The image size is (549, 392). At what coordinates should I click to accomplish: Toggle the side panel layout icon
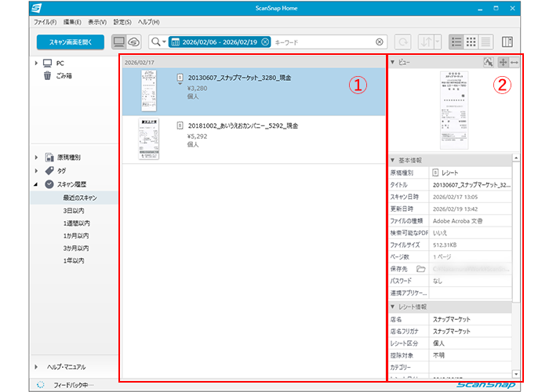507,42
